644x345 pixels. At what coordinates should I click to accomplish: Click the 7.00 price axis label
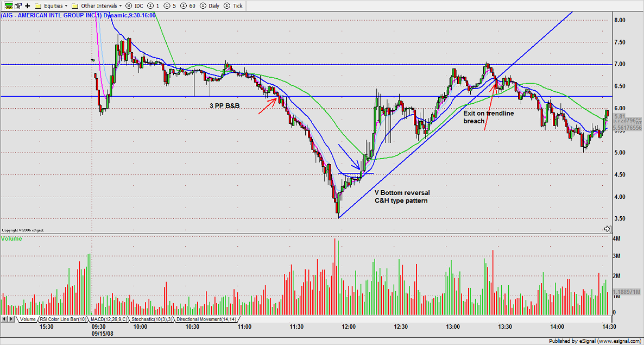(620, 64)
